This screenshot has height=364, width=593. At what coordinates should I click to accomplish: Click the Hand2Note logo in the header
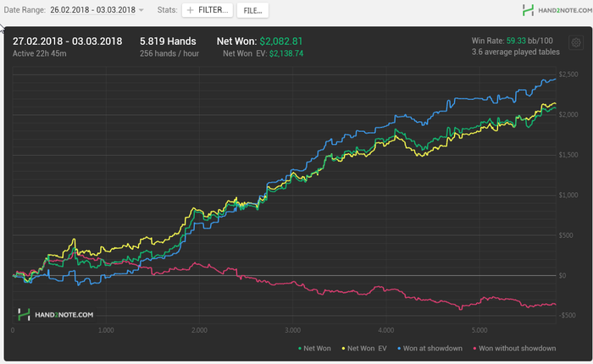(x=557, y=10)
